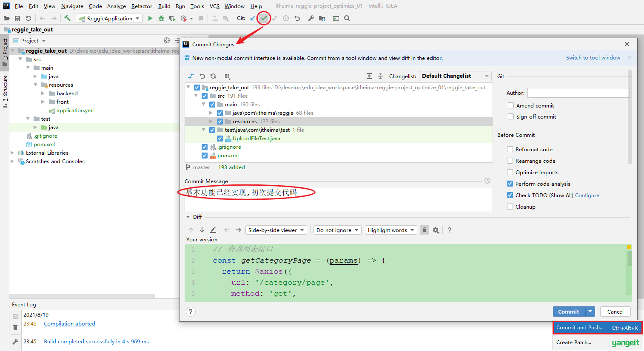The height and width of the screenshot is (351, 644).
Task: Open Search Everywhere magnifier icon
Action: click(x=347, y=18)
